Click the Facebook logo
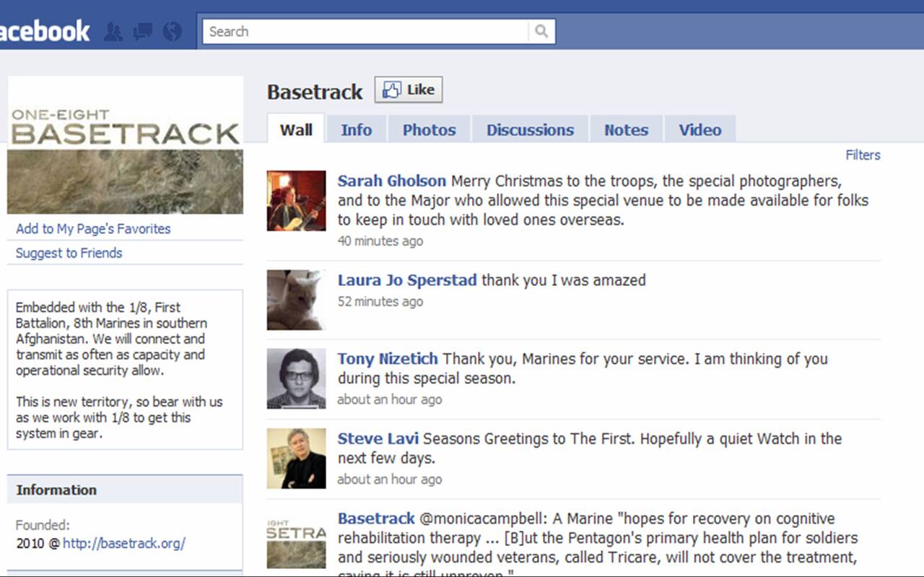The height and width of the screenshot is (577, 924). pos(45,31)
